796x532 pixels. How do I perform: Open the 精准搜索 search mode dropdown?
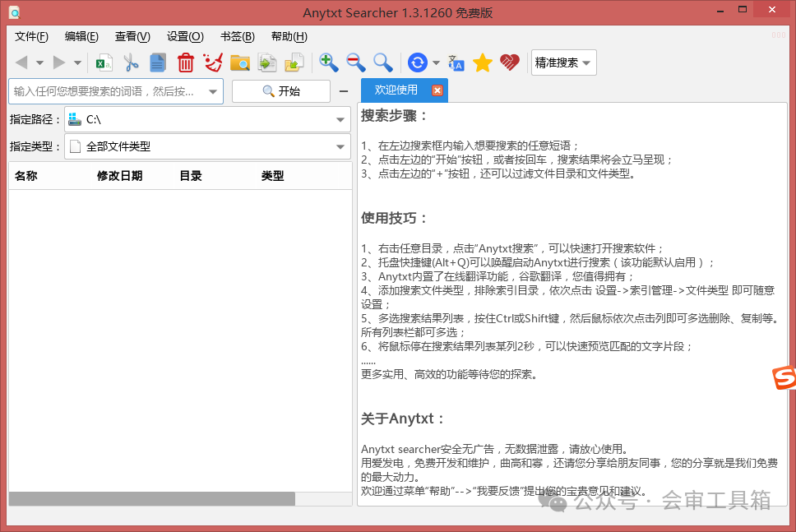click(563, 62)
